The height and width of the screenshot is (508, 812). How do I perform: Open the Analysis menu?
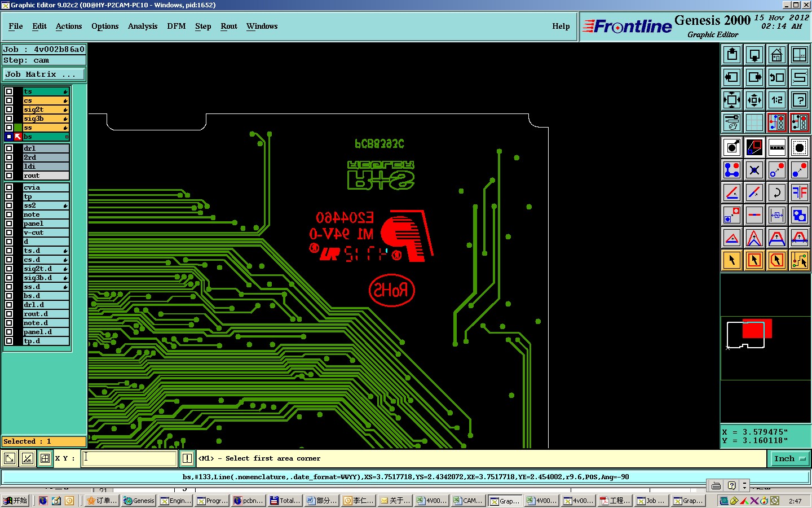pyautogui.click(x=143, y=26)
